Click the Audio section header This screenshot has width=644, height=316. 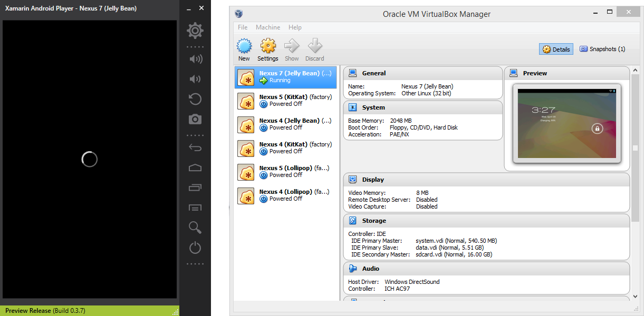tap(487, 269)
